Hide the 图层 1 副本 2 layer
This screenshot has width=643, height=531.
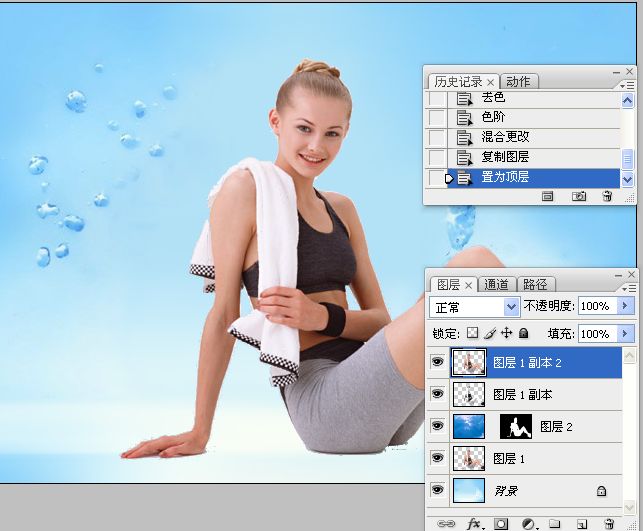[437, 363]
